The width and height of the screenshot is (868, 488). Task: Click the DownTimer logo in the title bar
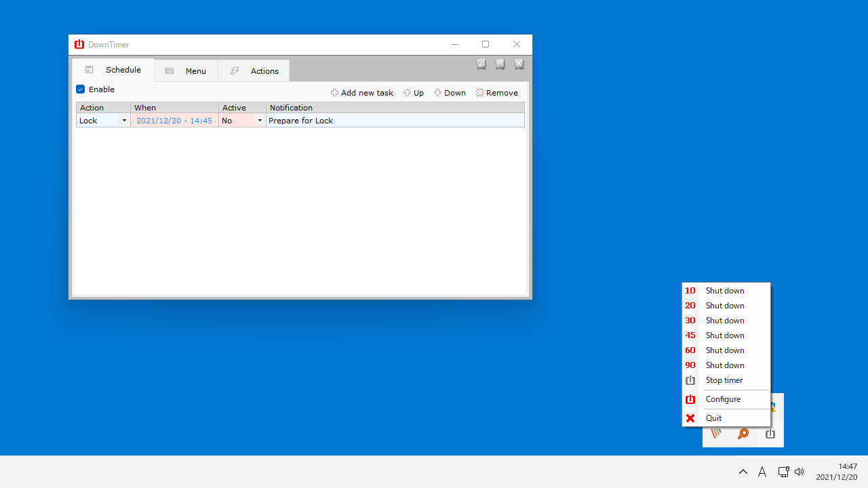click(79, 45)
